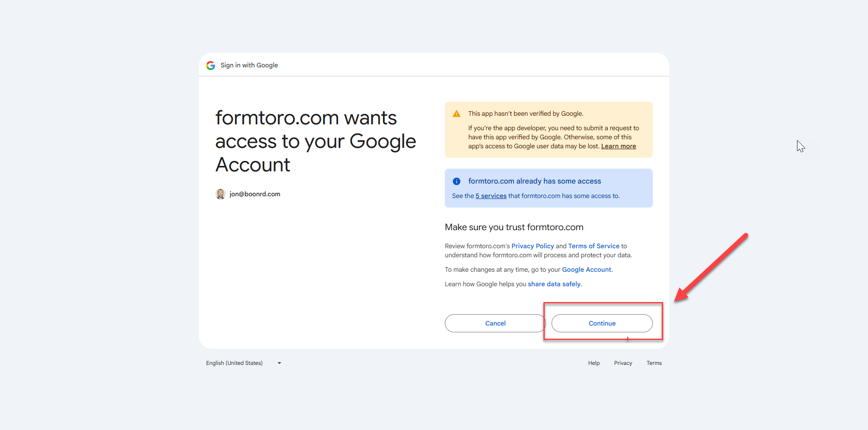Go to the Google Account link

[x=586, y=269]
